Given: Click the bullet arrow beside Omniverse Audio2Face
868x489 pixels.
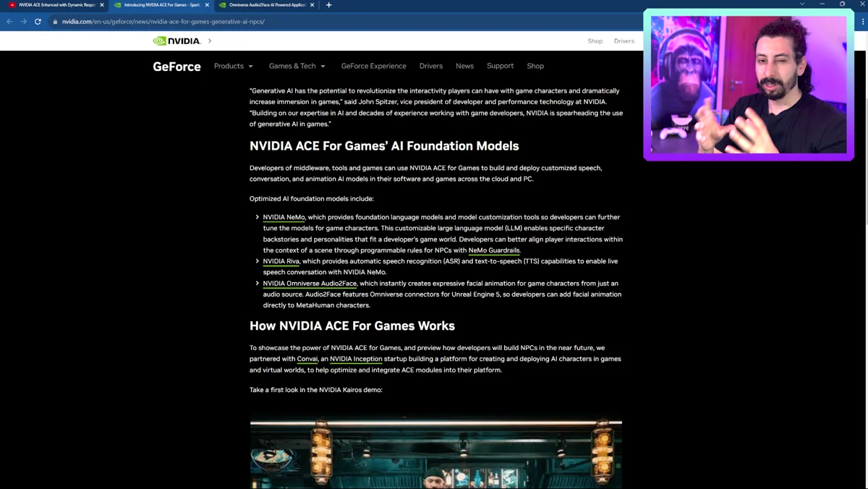Looking at the screenshot, I should (x=257, y=284).
